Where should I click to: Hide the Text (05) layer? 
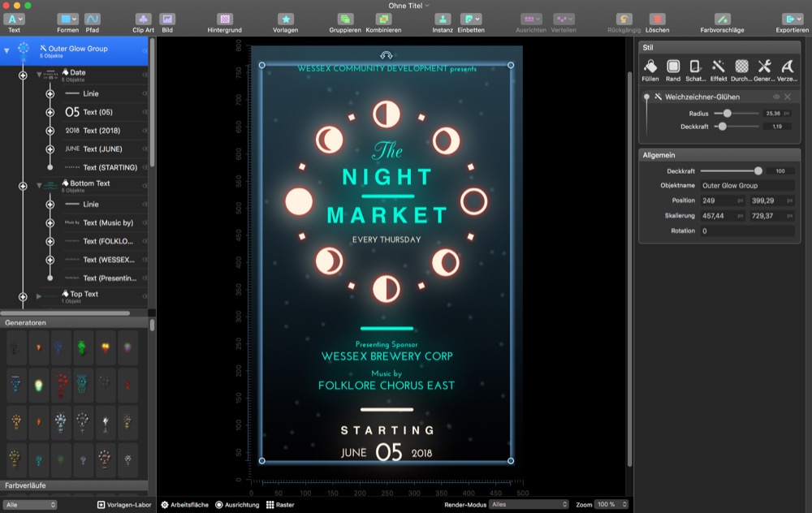(145, 112)
